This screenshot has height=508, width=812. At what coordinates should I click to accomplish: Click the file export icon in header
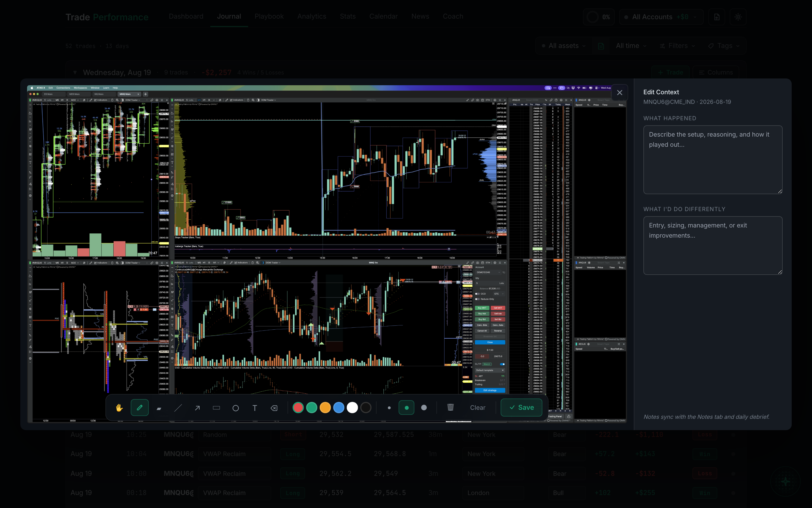point(717,17)
